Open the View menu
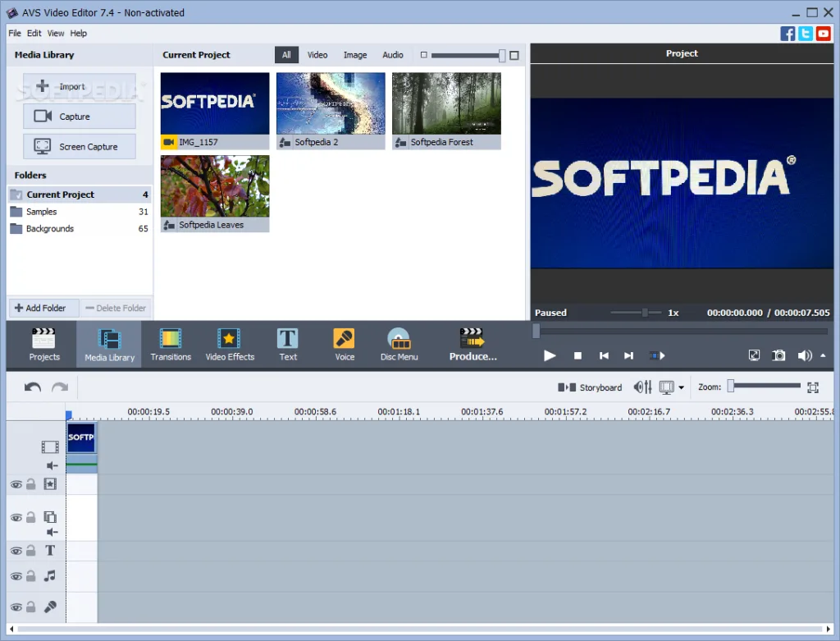This screenshot has width=840, height=641. (x=55, y=33)
